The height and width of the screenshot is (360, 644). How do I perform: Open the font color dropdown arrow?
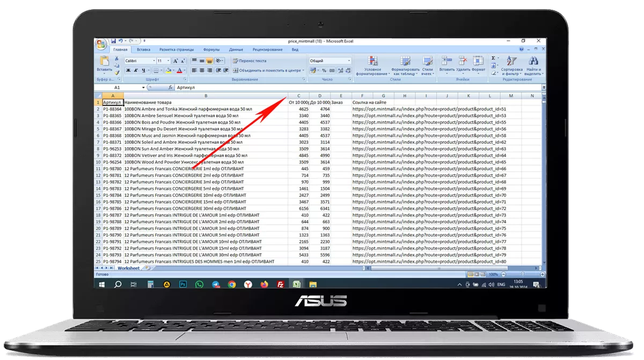pos(185,70)
